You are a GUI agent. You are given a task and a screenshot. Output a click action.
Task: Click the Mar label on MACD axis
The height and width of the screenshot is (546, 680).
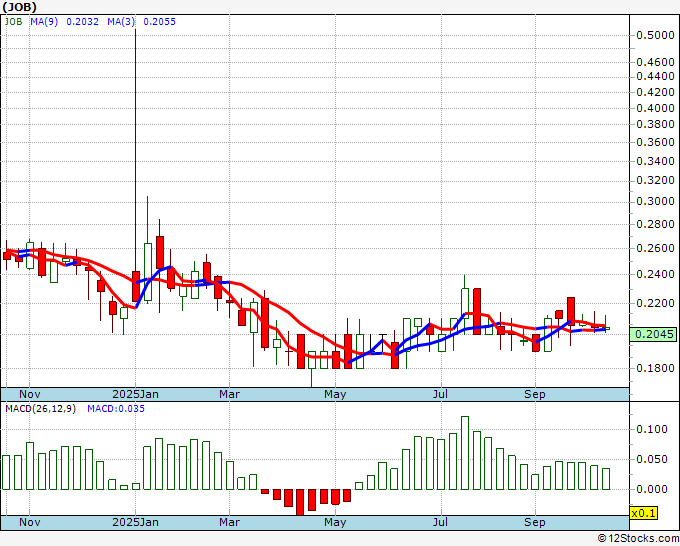[230, 522]
